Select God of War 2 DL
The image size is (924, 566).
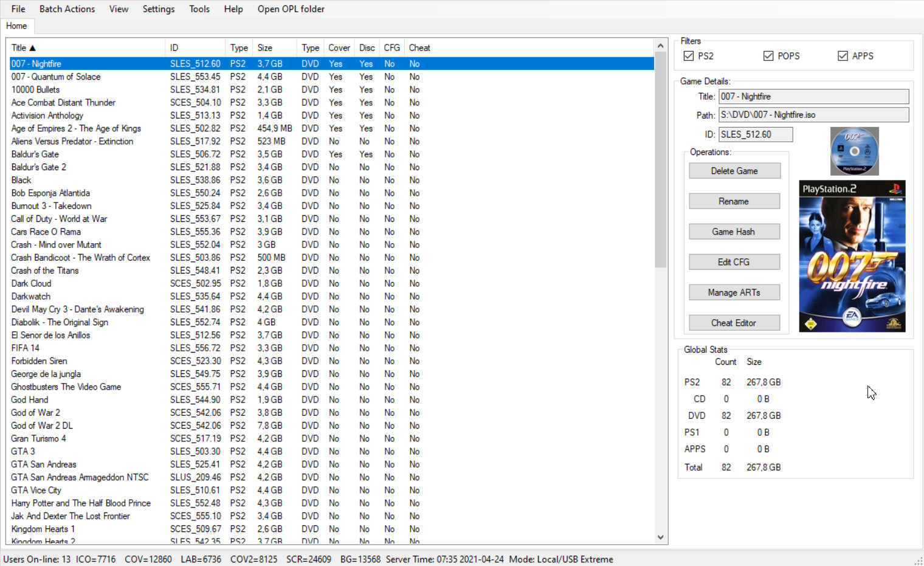tap(331, 426)
